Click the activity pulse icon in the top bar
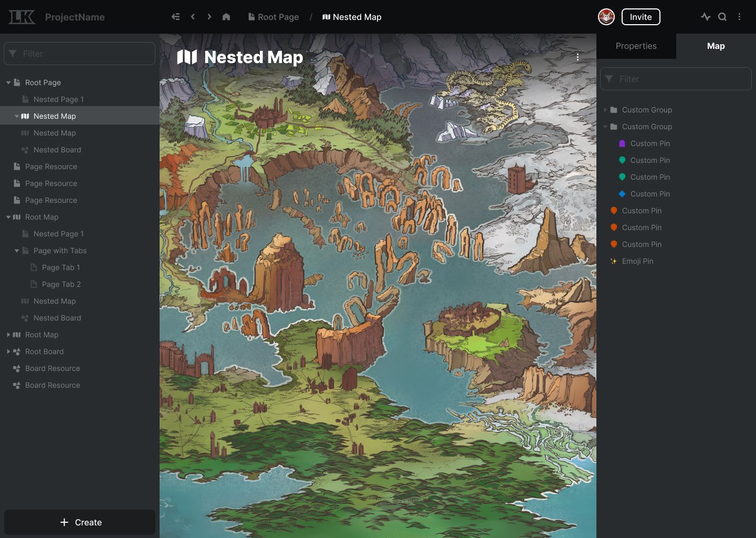 tap(706, 17)
